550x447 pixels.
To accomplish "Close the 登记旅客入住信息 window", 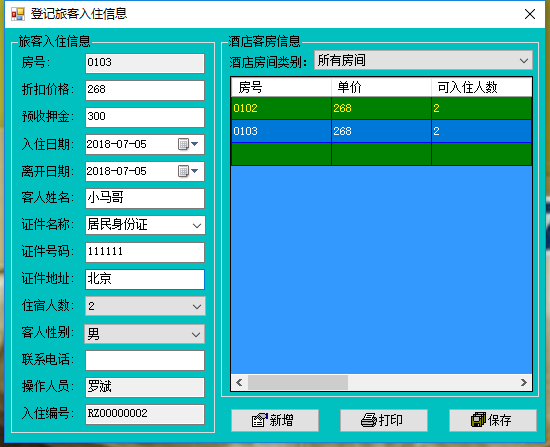I will (530, 14).
